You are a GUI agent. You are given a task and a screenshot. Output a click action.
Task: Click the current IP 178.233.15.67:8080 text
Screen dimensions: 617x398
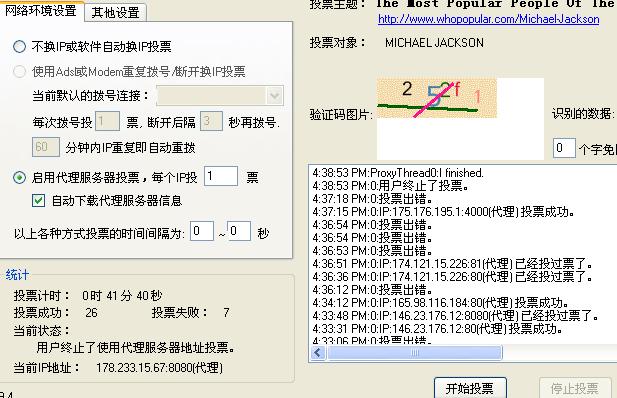coord(159,368)
